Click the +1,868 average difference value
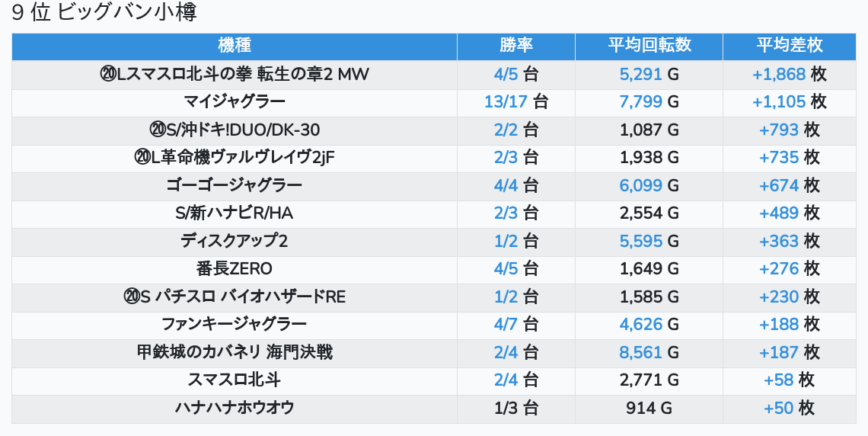The image size is (868, 436). [779, 74]
